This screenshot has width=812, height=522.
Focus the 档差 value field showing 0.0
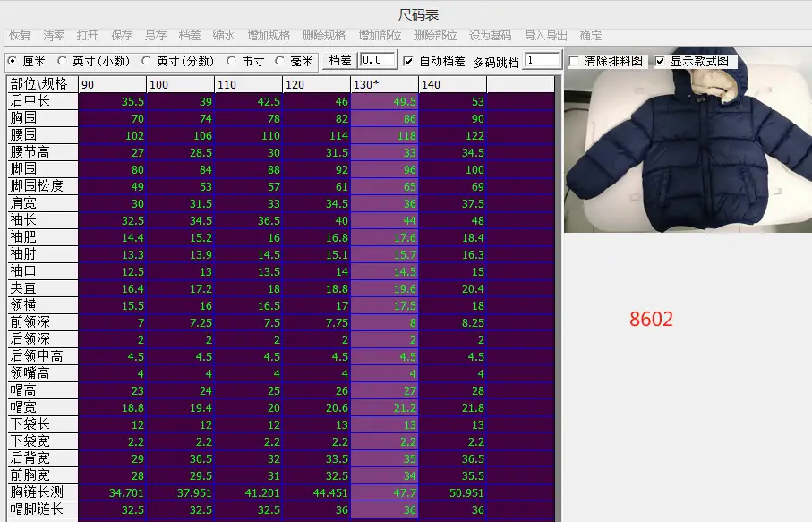(x=378, y=60)
